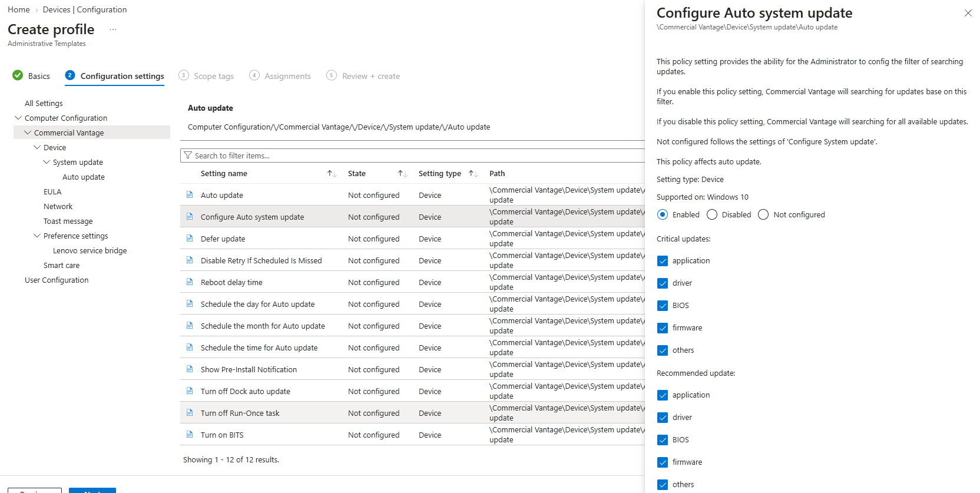Screen dimensions: 980x493
Task: Open Schedule the day for Auto update setting
Action: [x=258, y=304]
